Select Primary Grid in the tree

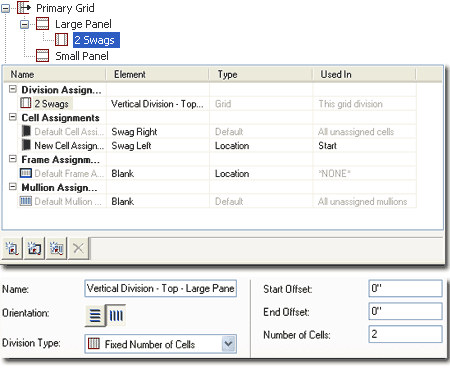[65, 8]
